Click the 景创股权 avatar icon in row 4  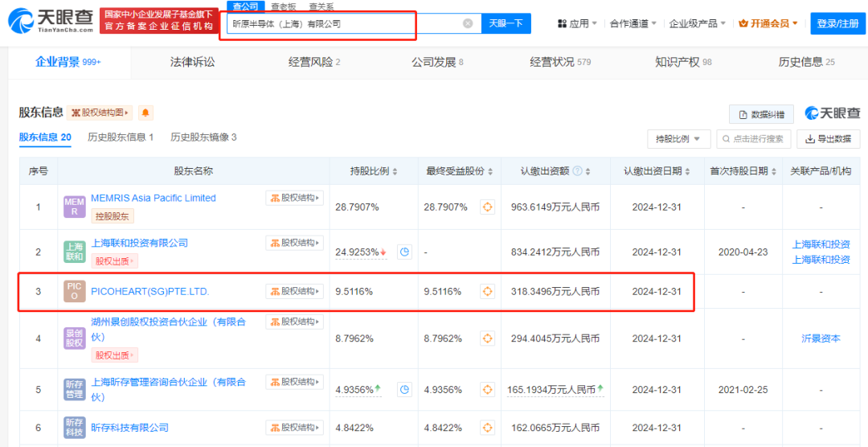75,338
